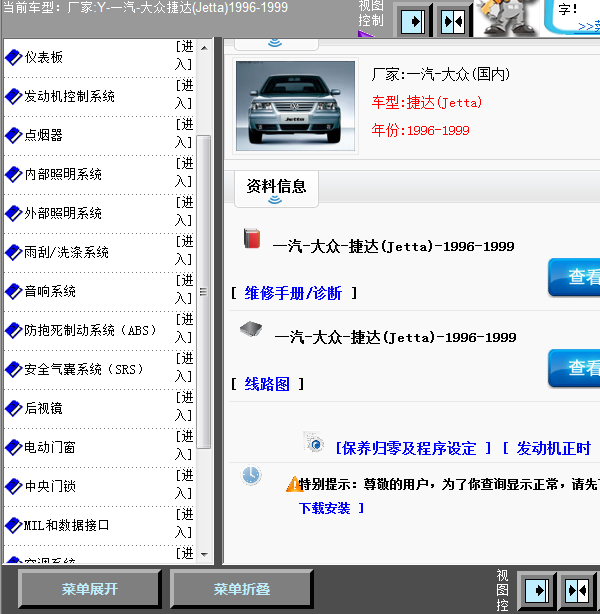The image size is (600, 614).
Task: Click the 菜单展开 button
Action: (x=90, y=589)
